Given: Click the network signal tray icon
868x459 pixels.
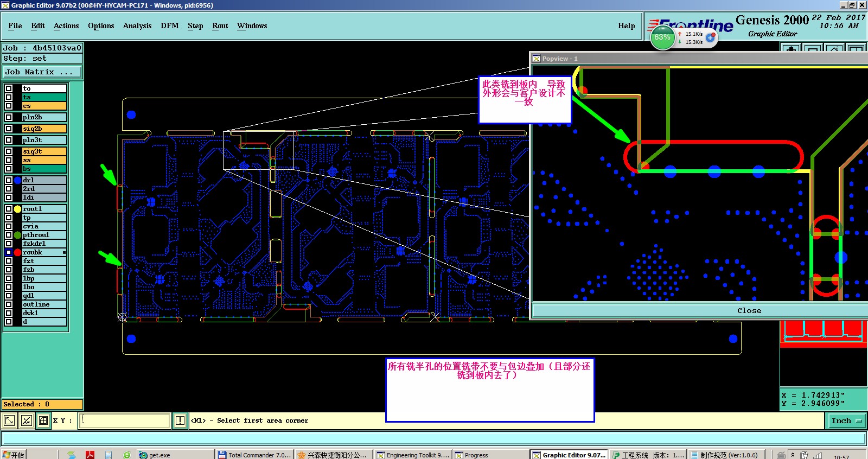Looking at the screenshot, I should 818,455.
